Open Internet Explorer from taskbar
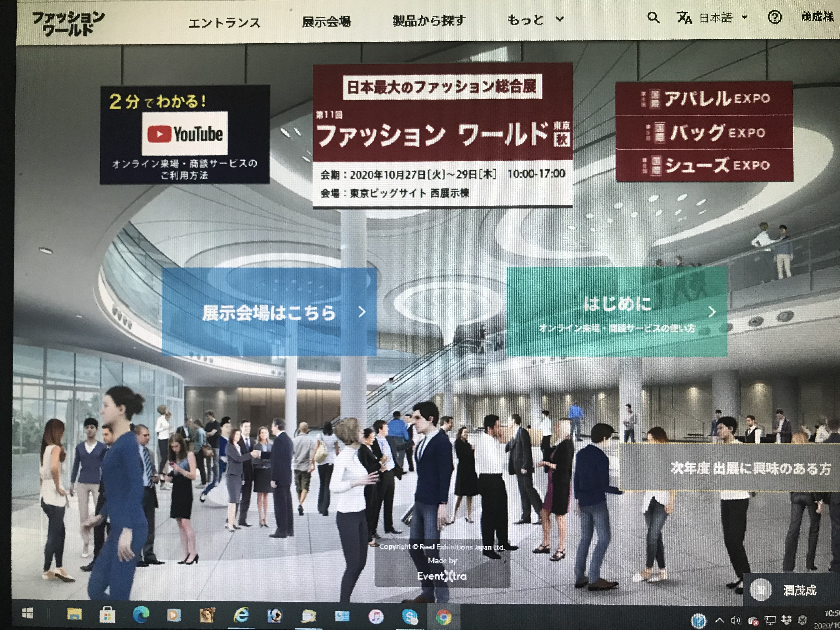Screen dimensions: 840x630 point(241,615)
